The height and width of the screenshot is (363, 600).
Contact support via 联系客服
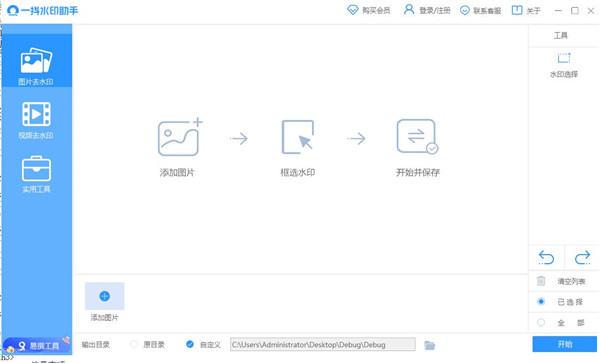coord(487,11)
